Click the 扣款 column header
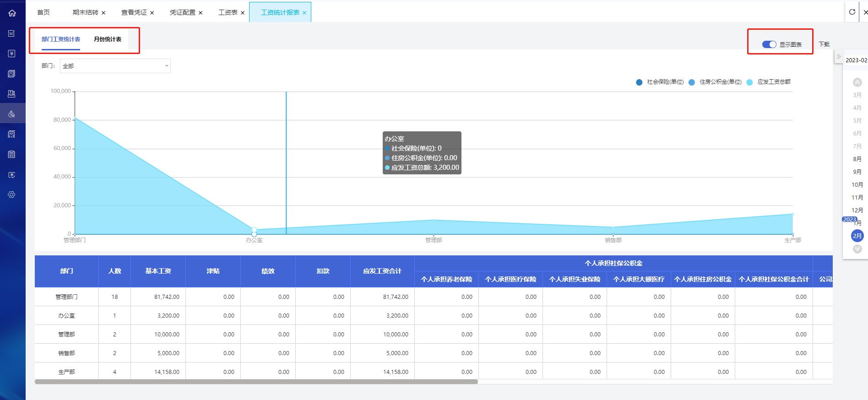The height and width of the screenshot is (400, 868). (323, 271)
